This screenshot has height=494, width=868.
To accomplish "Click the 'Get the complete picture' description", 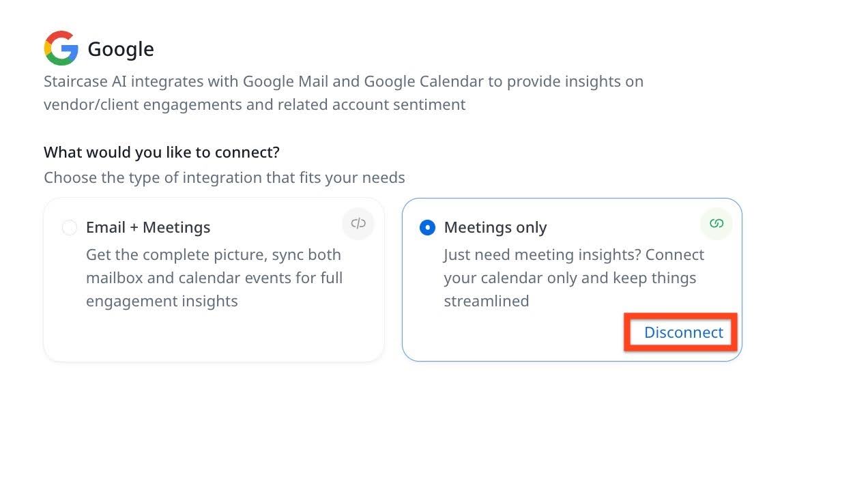I will (214, 278).
